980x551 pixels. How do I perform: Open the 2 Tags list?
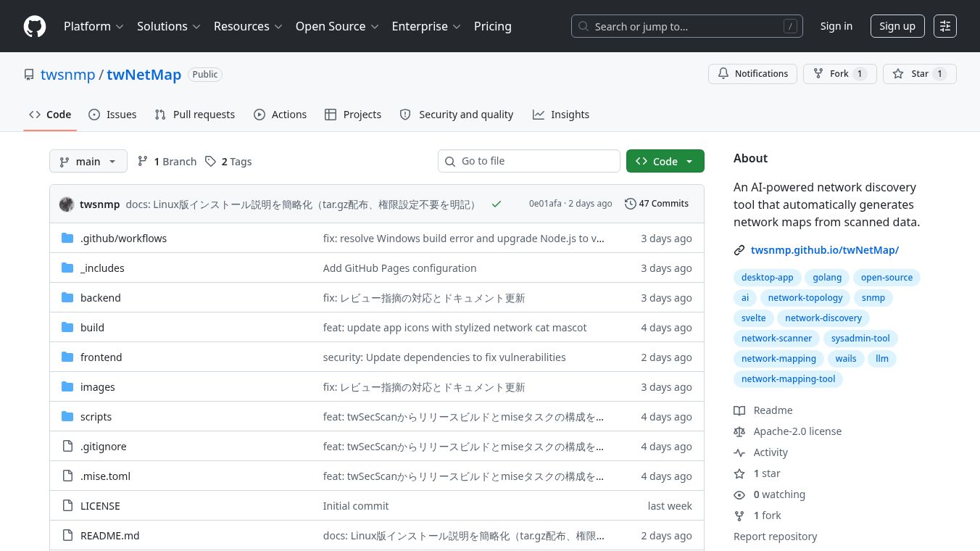(228, 162)
